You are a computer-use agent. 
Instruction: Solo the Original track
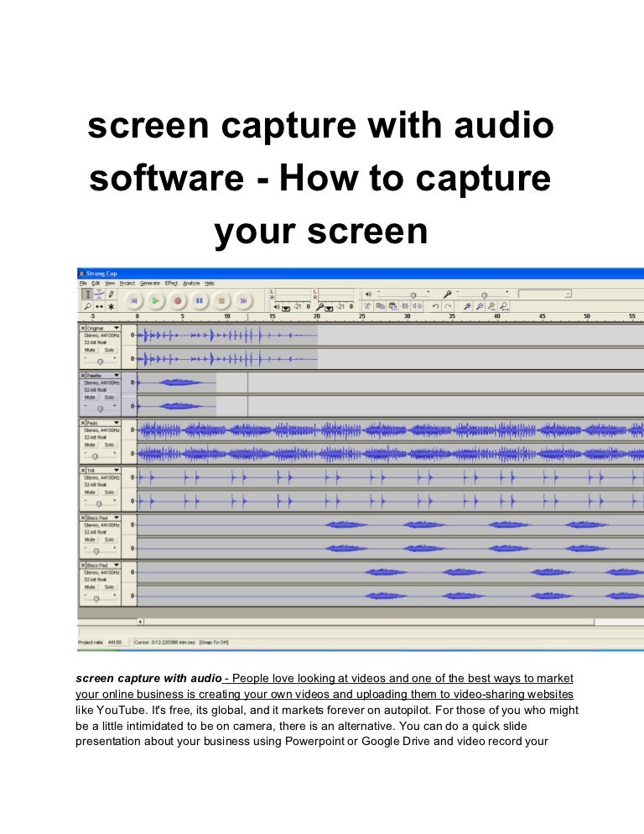(x=109, y=350)
